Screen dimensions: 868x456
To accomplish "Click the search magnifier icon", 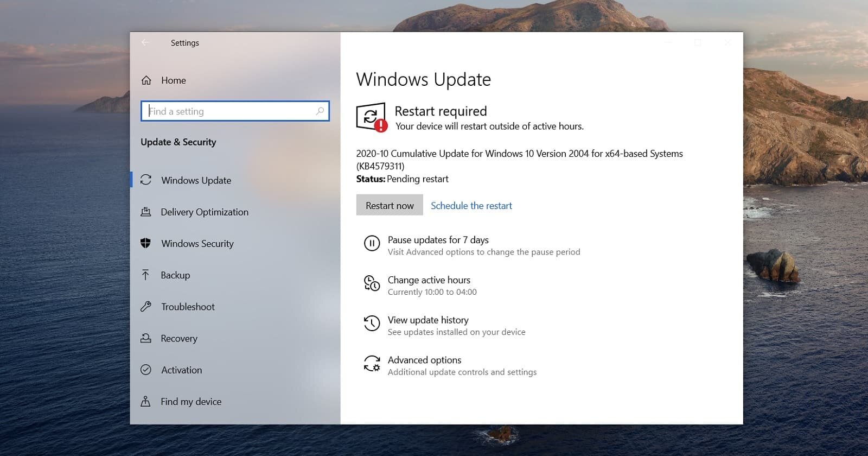I will [320, 111].
